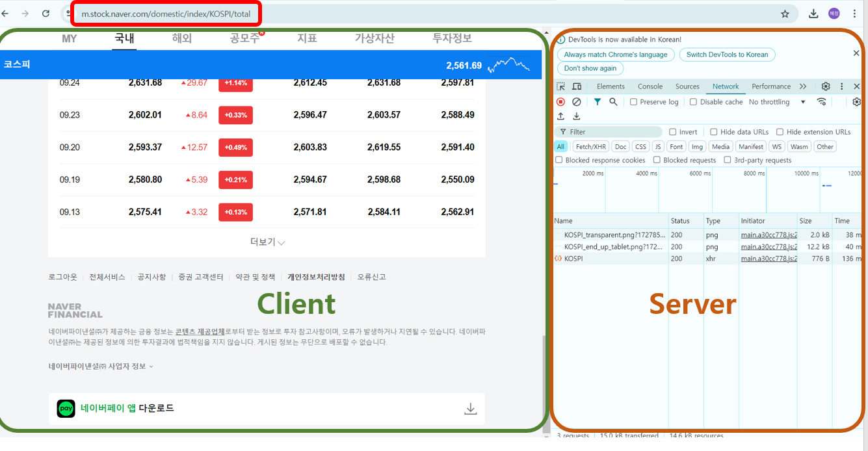Click Don't show again button
Viewport: 868px width, 451px height.
[590, 68]
